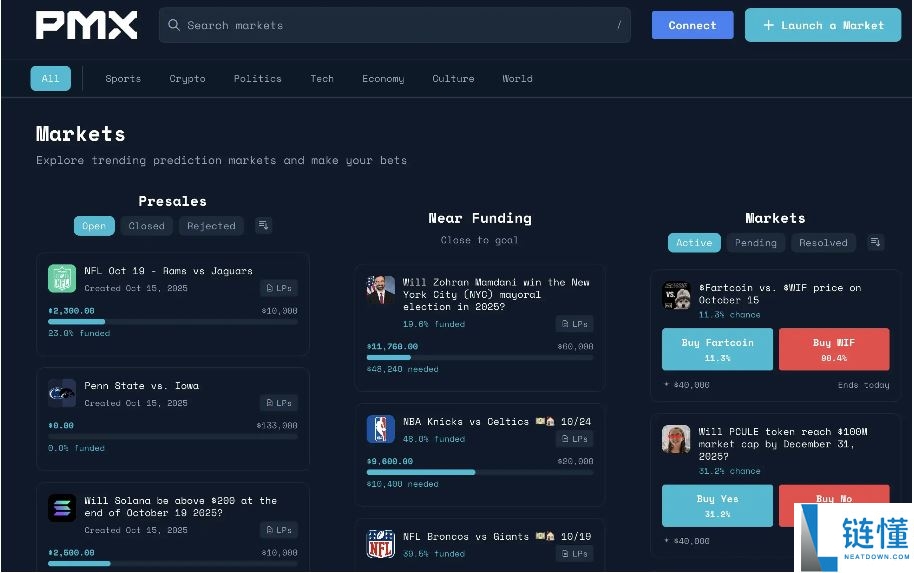
Task: Click Rams vs Jaguars funding progress bar
Action: point(173,322)
